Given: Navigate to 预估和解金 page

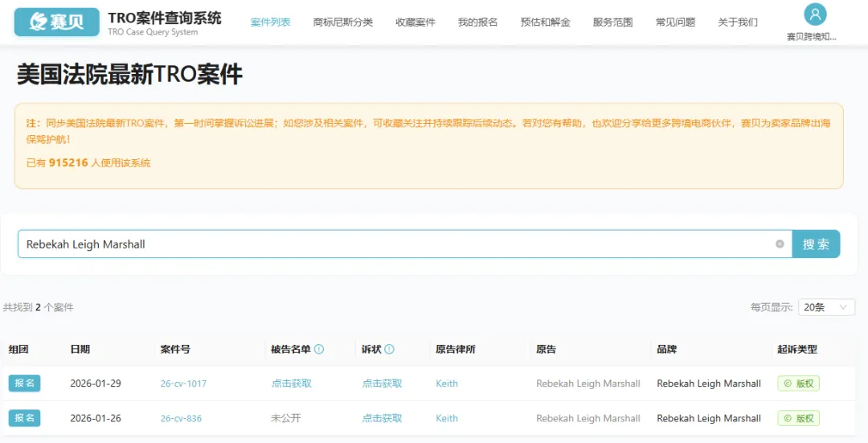Looking at the screenshot, I should pyautogui.click(x=545, y=23).
